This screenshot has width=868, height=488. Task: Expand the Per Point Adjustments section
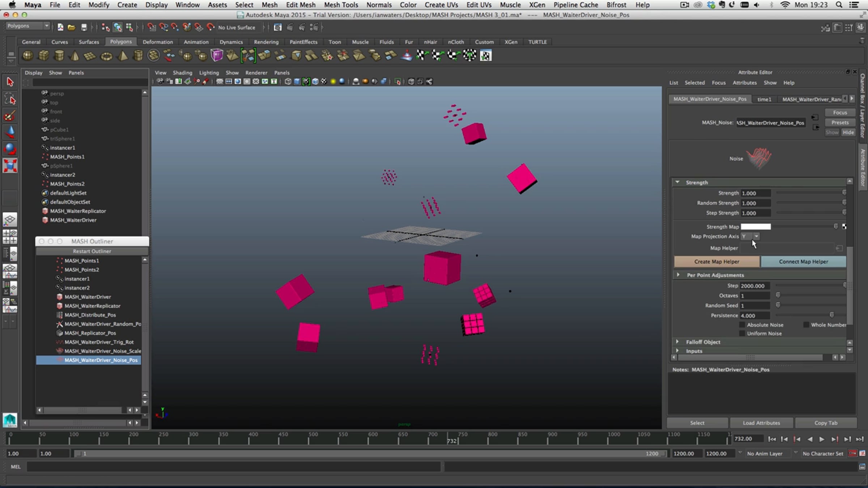coord(678,275)
